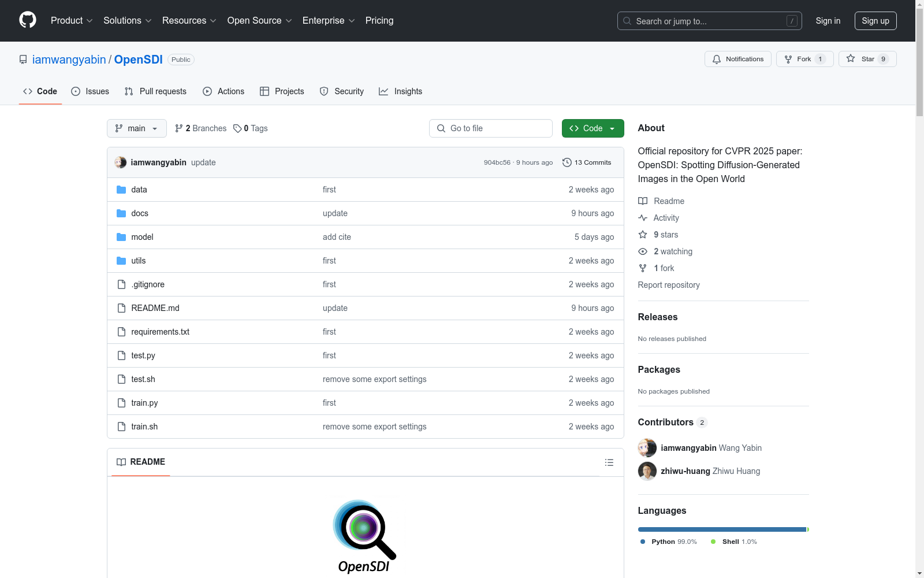This screenshot has width=924, height=578.
Task: Open the iamwangyabin owner link
Action: [69, 60]
